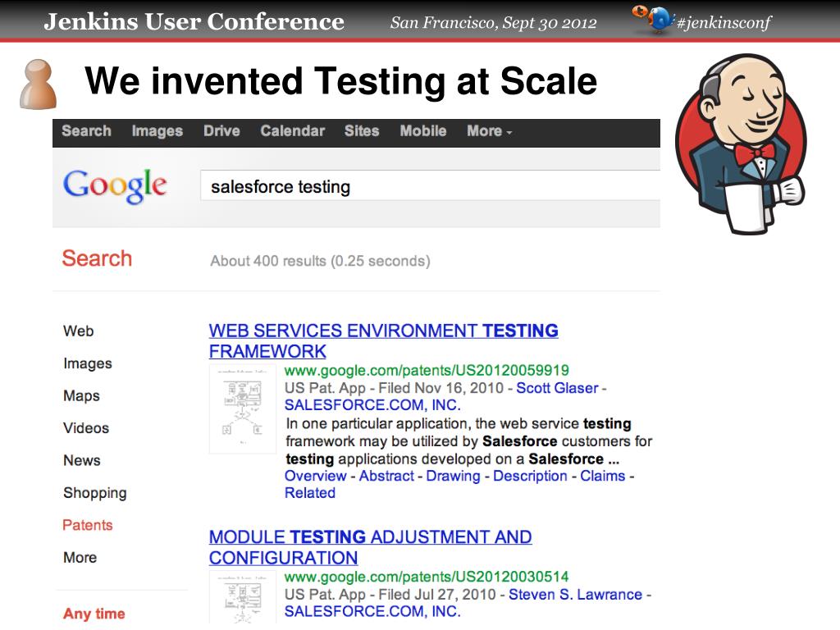
Task: Expand the More dropdown in top bar
Action: tap(489, 130)
